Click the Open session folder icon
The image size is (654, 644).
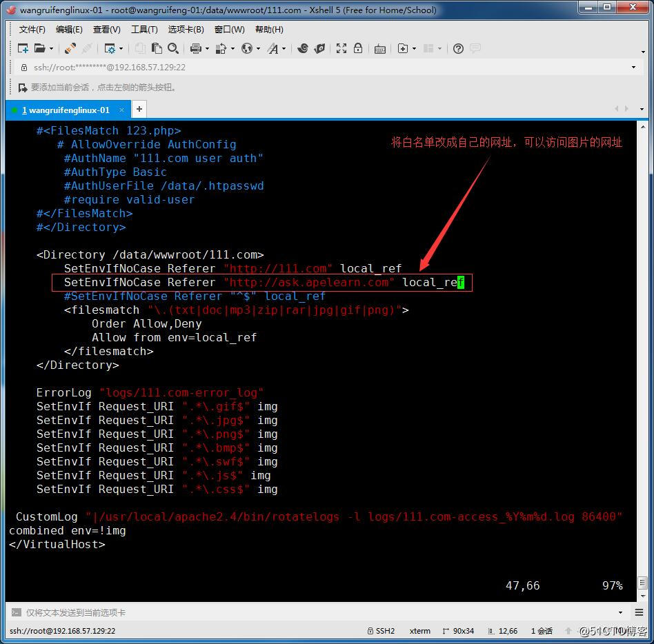click(x=39, y=48)
